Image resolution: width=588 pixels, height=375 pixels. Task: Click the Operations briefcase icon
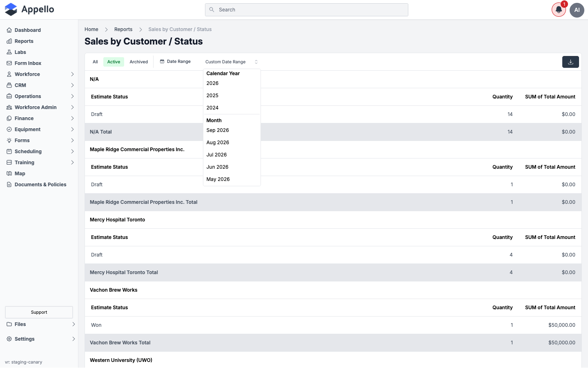[9, 96]
